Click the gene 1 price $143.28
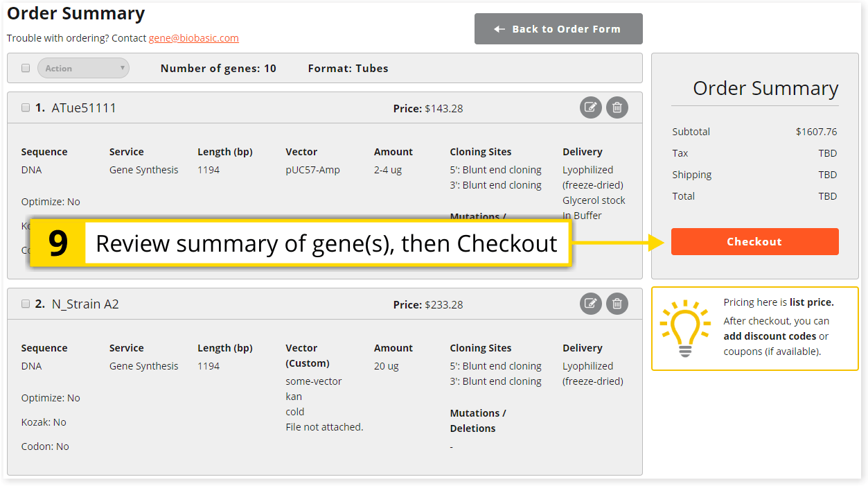The width and height of the screenshot is (868, 486). click(x=443, y=109)
